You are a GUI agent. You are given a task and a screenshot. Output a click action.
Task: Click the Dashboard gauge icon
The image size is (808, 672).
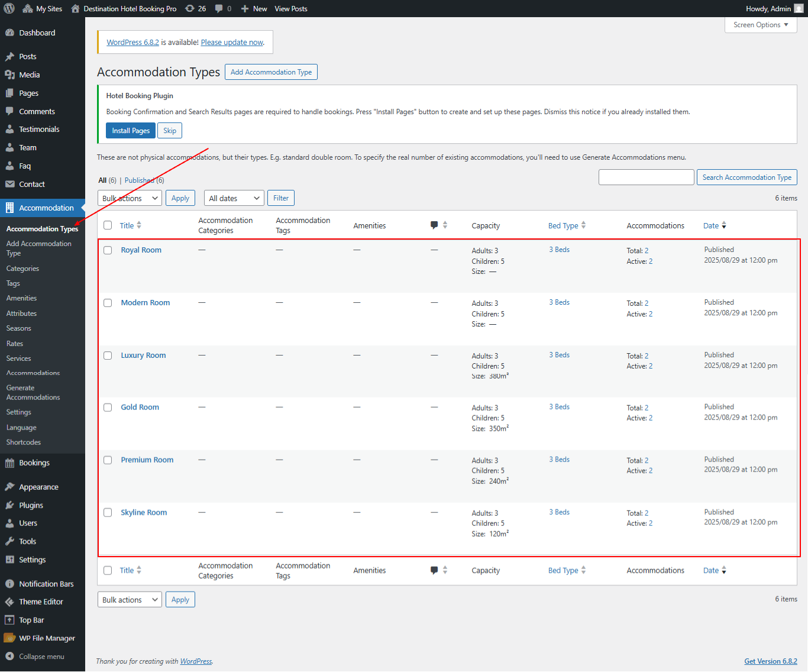coord(9,33)
